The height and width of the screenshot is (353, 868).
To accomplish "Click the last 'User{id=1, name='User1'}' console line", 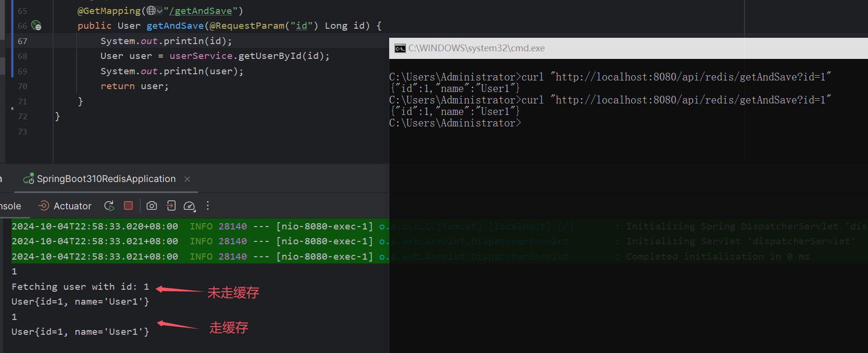I will (x=80, y=331).
